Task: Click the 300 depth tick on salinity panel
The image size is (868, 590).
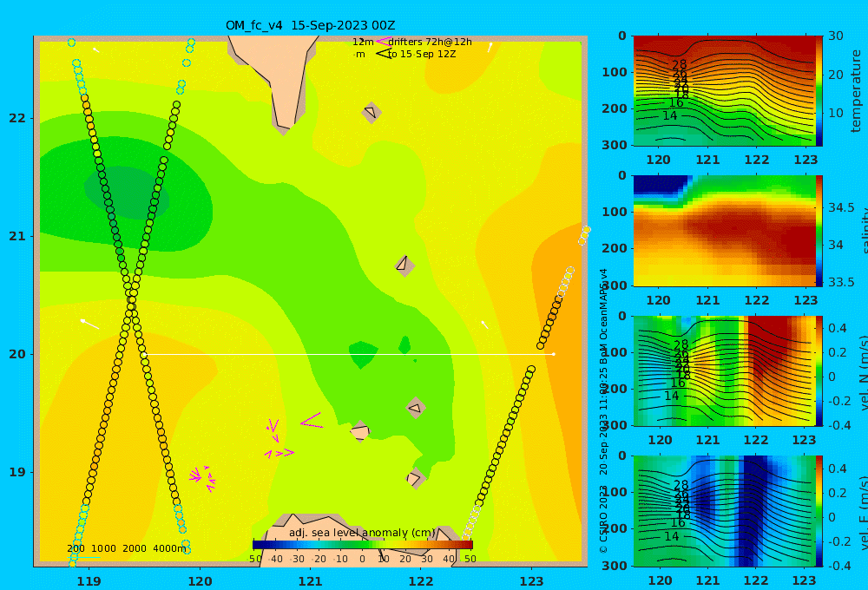Action: coord(615,285)
